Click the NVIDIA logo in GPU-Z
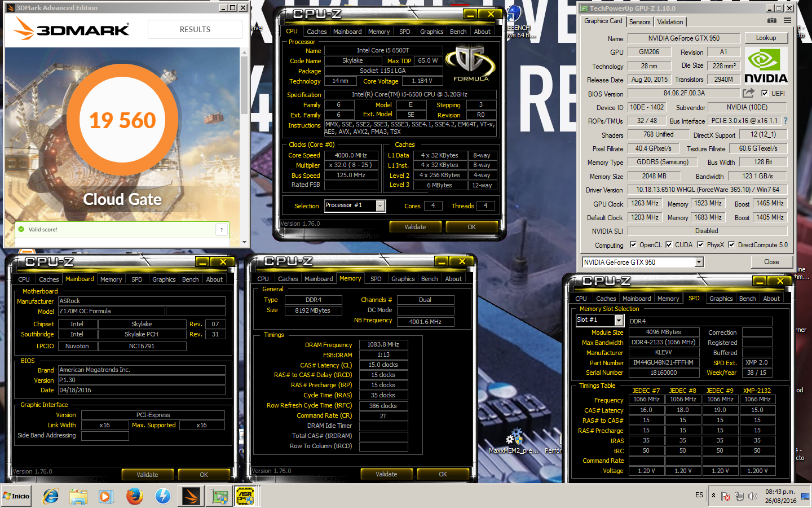This screenshot has height=508, width=812. click(766, 65)
